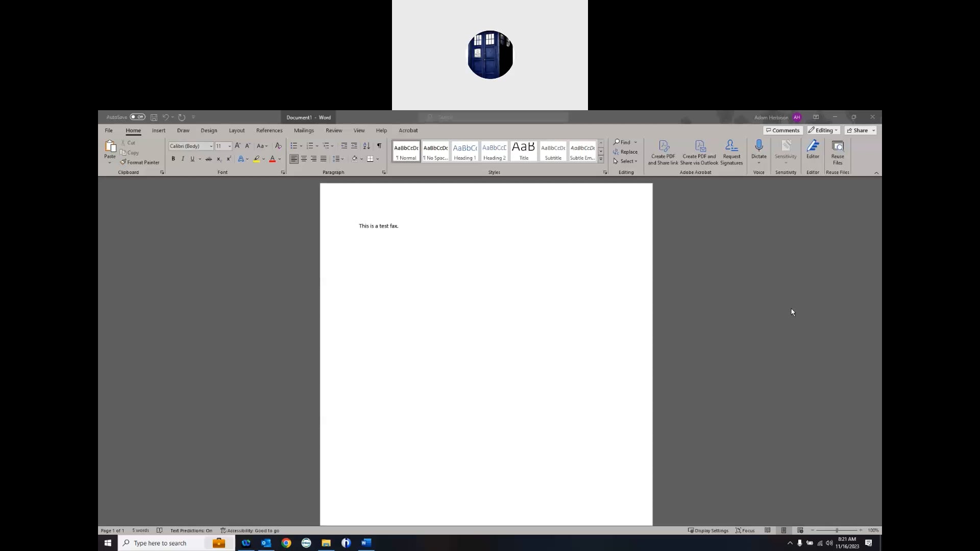The height and width of the screenshot is (551, 980).
Task: Toggle bold formatting
Action: pos(173,159)
